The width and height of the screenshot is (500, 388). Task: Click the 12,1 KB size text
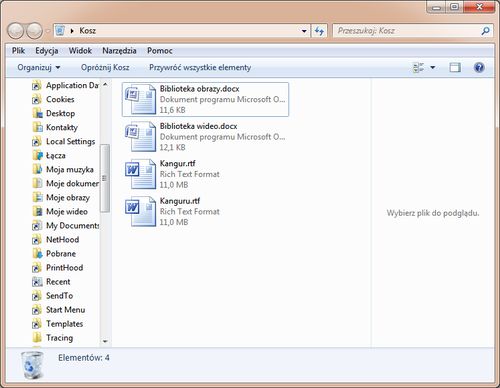pos(172,147)
